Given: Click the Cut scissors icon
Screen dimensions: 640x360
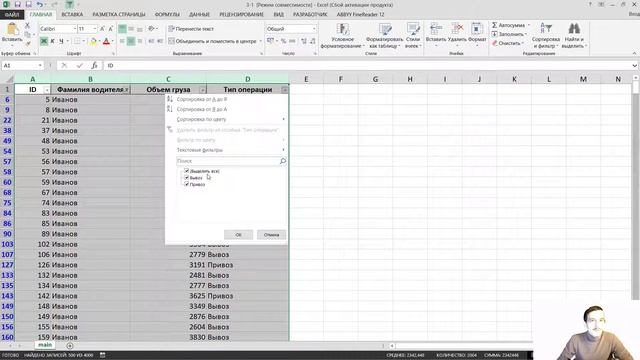Looking at the screenshot, I should pos(27,26).
